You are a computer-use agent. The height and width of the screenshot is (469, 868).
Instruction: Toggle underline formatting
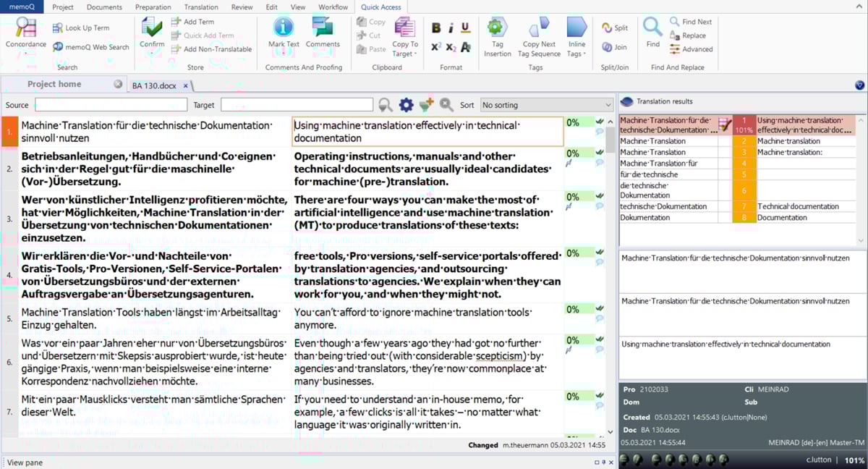click(465, 28)
